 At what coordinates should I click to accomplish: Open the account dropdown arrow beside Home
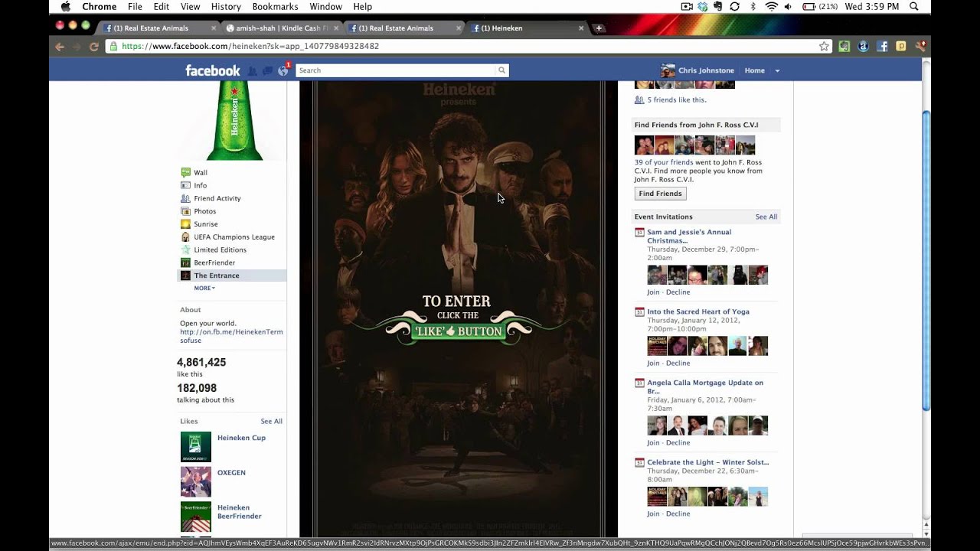point(777,71)
